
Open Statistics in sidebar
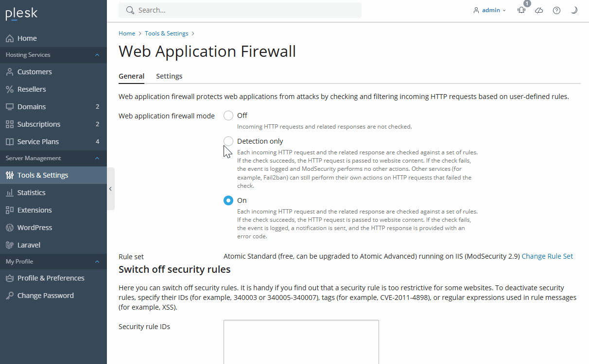tap(53, 193)
